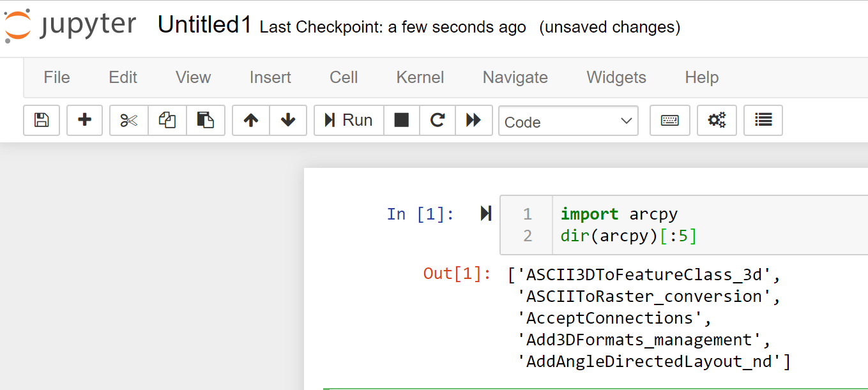Open the gears configuration icon in toolbar
Viewport: 868px width, 390px height.
tap(717, 120)
